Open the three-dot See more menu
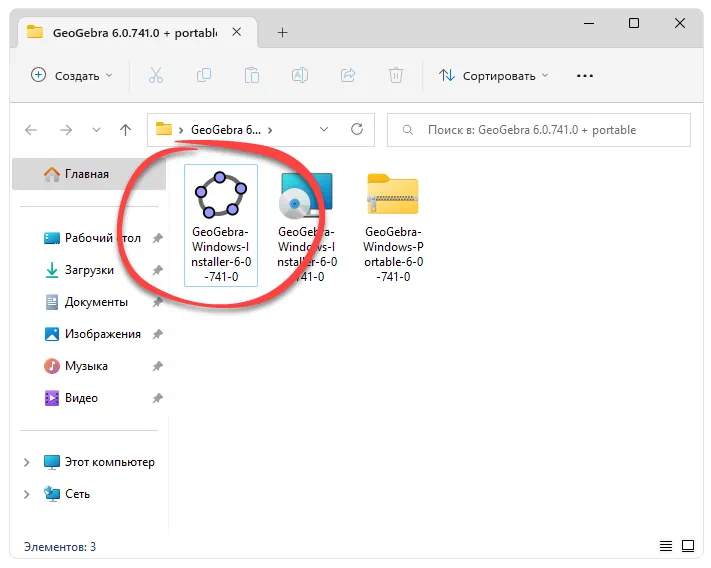Screen dimensions: 711x568 tap(584, 76)
